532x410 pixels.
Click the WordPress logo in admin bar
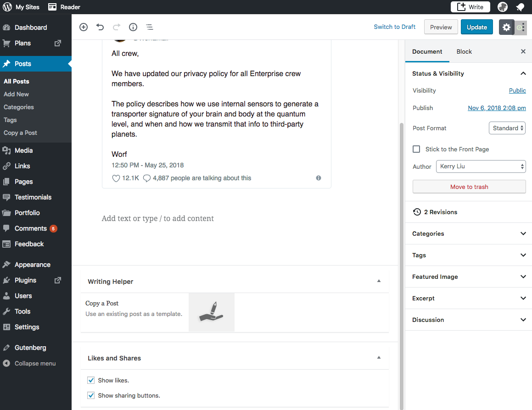[x=7, y=7]
